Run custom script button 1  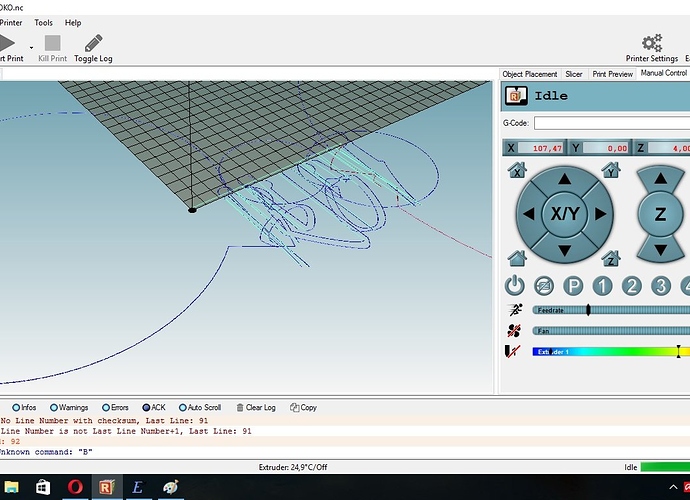click(x=602, y=286)
